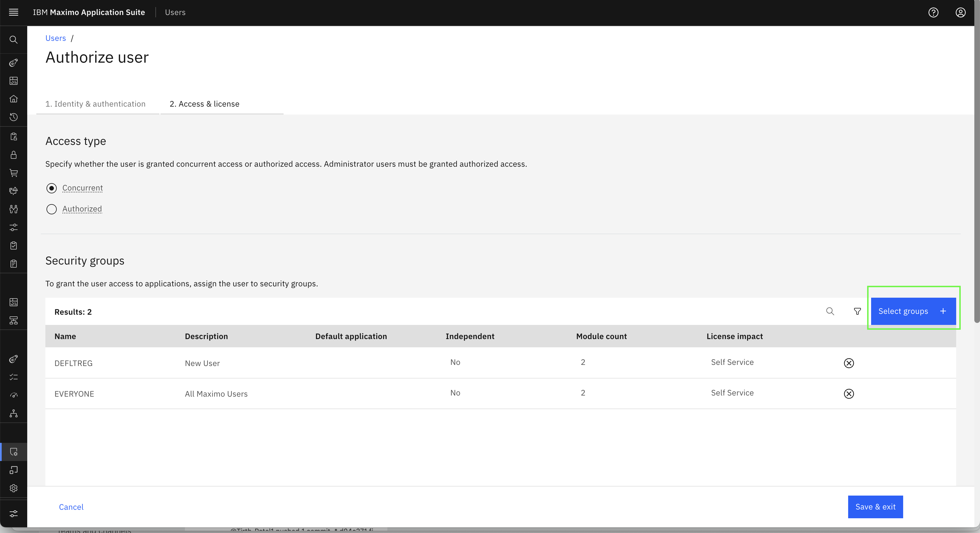Open the user profile icon

tap(960, 12)
